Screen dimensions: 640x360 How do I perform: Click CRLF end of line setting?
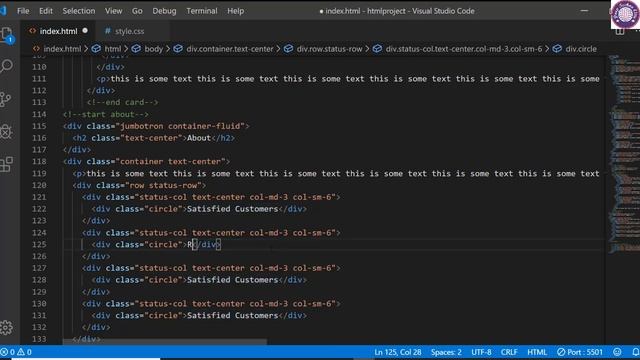pos(509,352)
